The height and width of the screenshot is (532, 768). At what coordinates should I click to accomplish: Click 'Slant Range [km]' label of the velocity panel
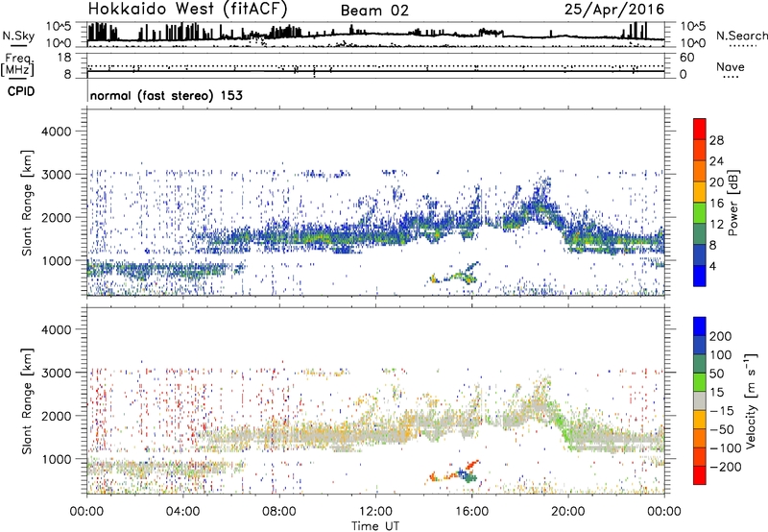[27, 400]
